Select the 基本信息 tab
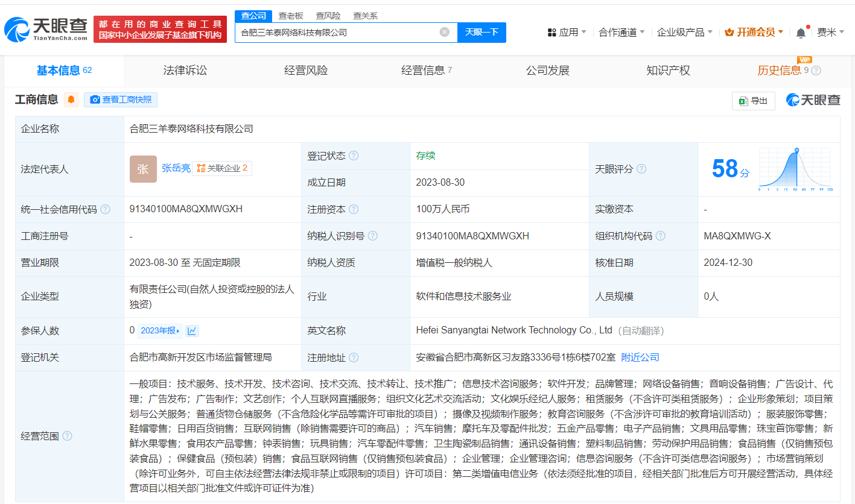This screenshot has height=504, width=855. tap(64, 71)
